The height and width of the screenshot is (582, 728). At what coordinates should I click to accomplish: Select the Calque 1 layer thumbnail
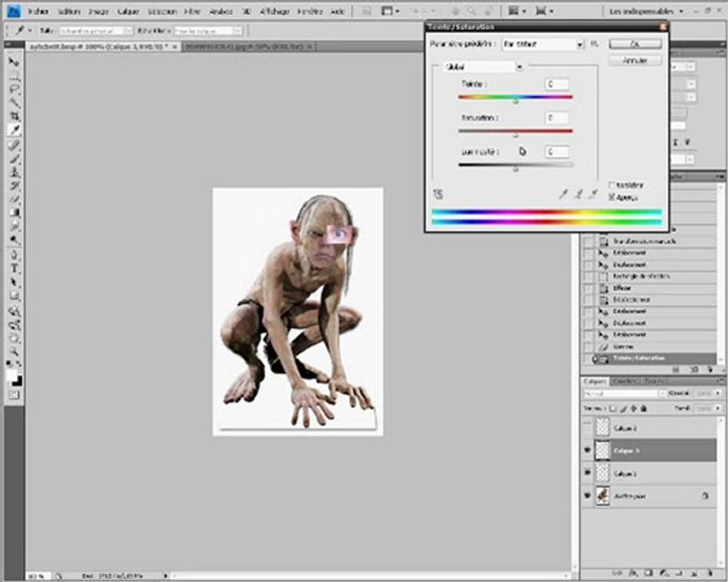tap(603, 473)
